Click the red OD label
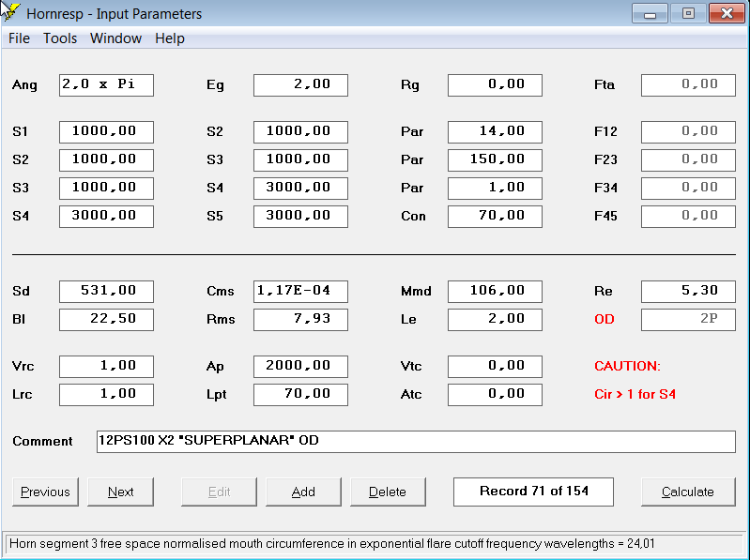This screenshot has width=750, height=560. (605, 319)
